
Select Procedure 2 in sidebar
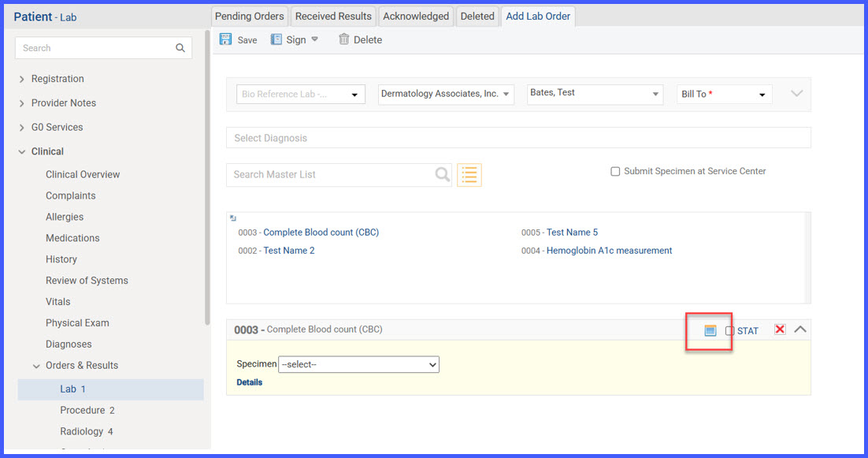(87, 411)
